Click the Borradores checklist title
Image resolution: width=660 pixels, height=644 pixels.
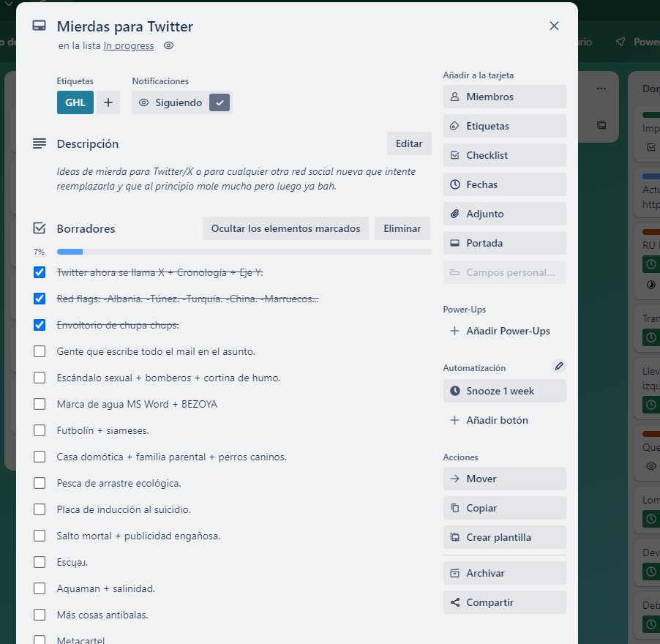[x=86, y=228]
